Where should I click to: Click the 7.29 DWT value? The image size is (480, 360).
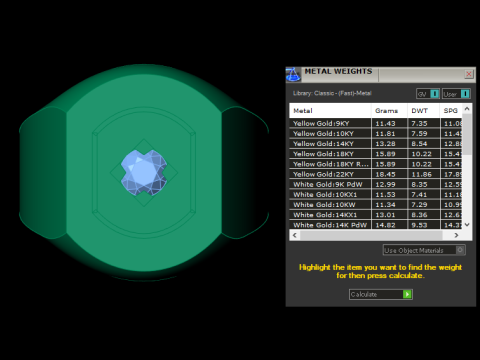(419, 205)
